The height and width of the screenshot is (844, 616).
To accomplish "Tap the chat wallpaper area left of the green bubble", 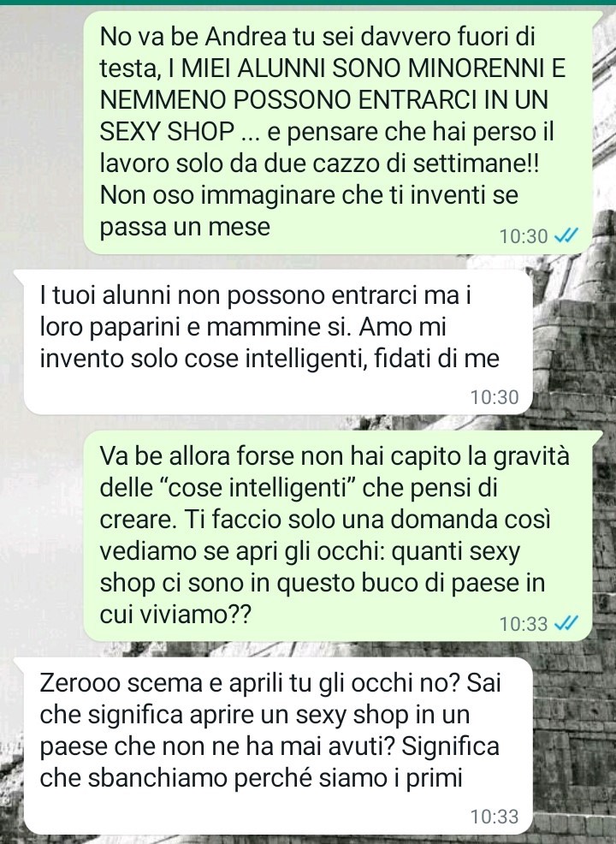I will (40, 134).
